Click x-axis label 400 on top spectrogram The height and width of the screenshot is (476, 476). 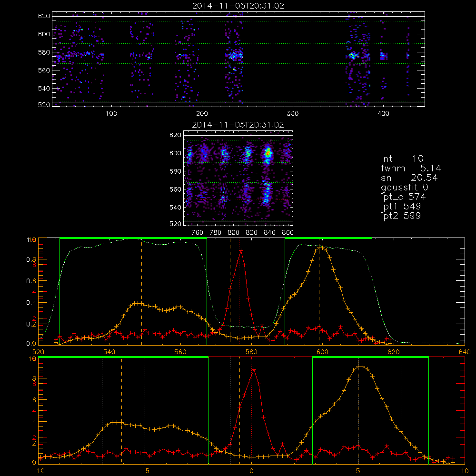click(x=383, y=114)
